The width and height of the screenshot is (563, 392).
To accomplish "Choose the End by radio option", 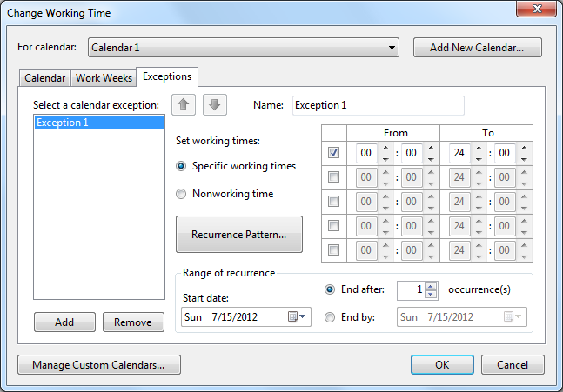I will [x=329, y=317].
